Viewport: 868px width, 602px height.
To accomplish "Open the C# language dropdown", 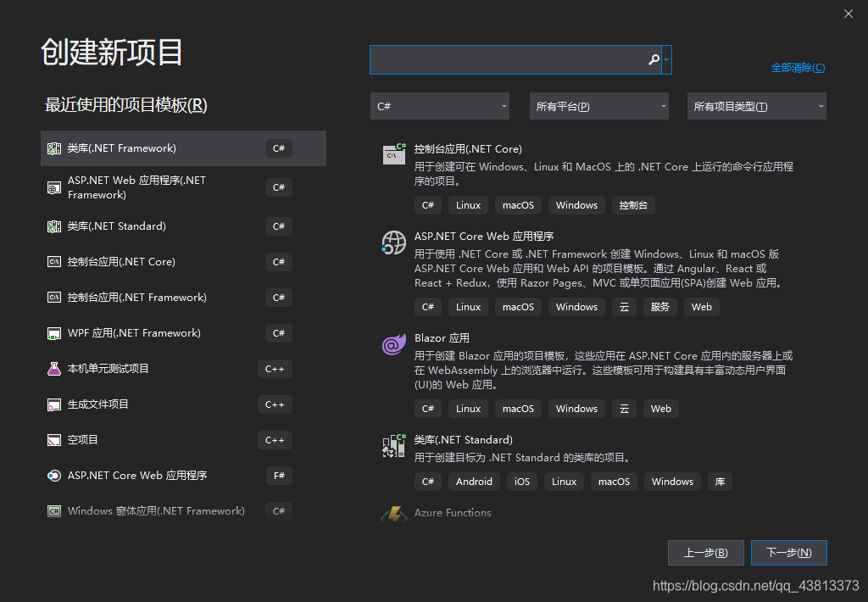I will (439, 105).
